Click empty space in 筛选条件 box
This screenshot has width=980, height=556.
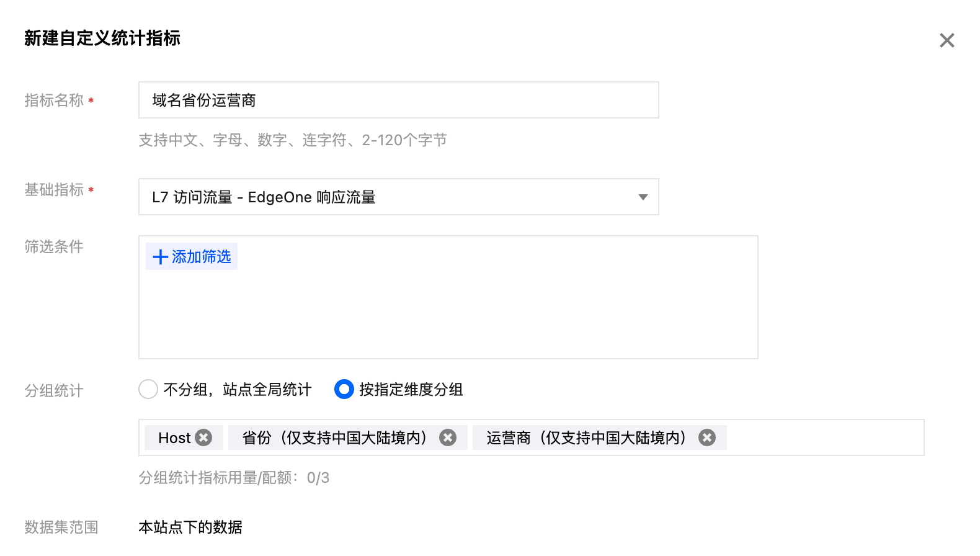pyautogui.click(x=447, y=310)
